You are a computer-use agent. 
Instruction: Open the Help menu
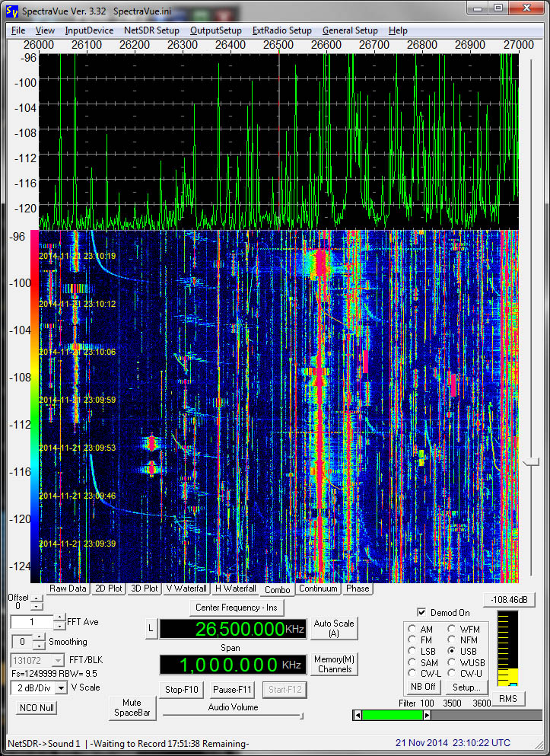398,30
